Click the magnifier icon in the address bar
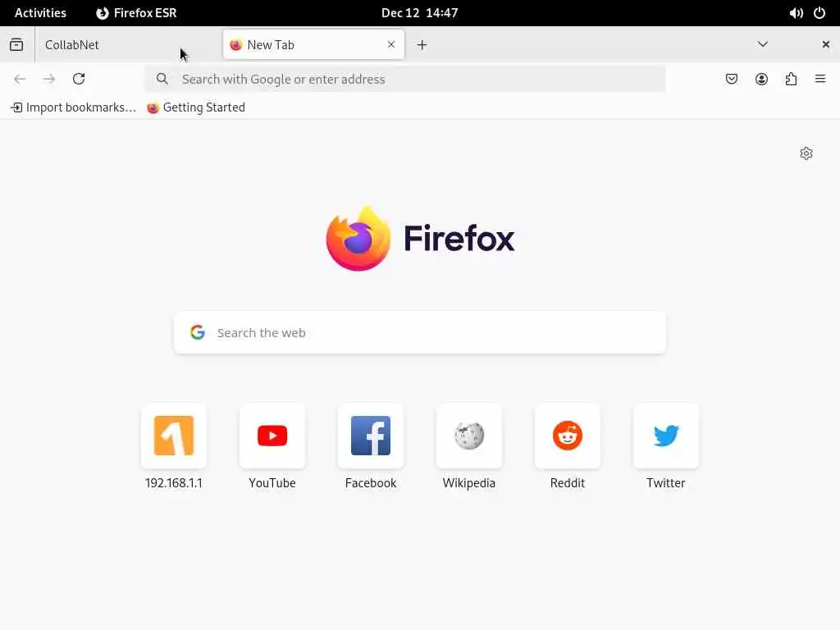Image resolution: width=840 pixels, height=630 pixels. [x=162, y=80]
